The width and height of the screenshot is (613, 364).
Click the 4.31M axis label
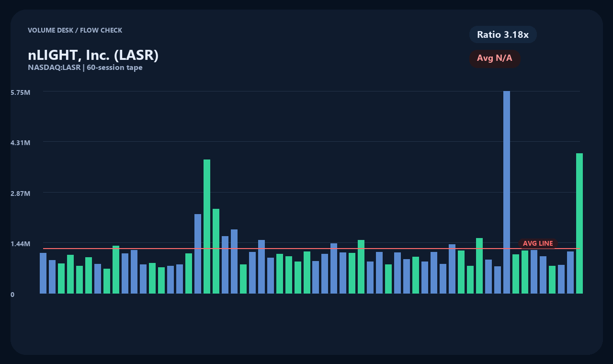click(21, 143)
